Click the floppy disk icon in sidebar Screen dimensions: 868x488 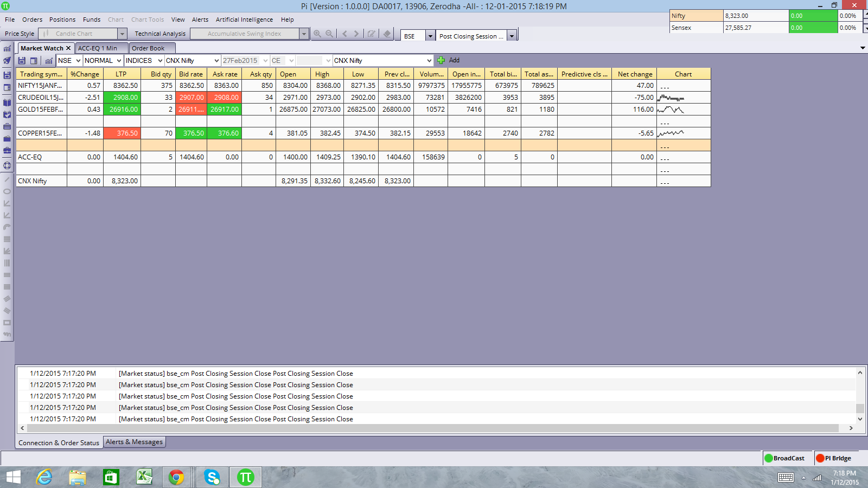tap(7, 75)
